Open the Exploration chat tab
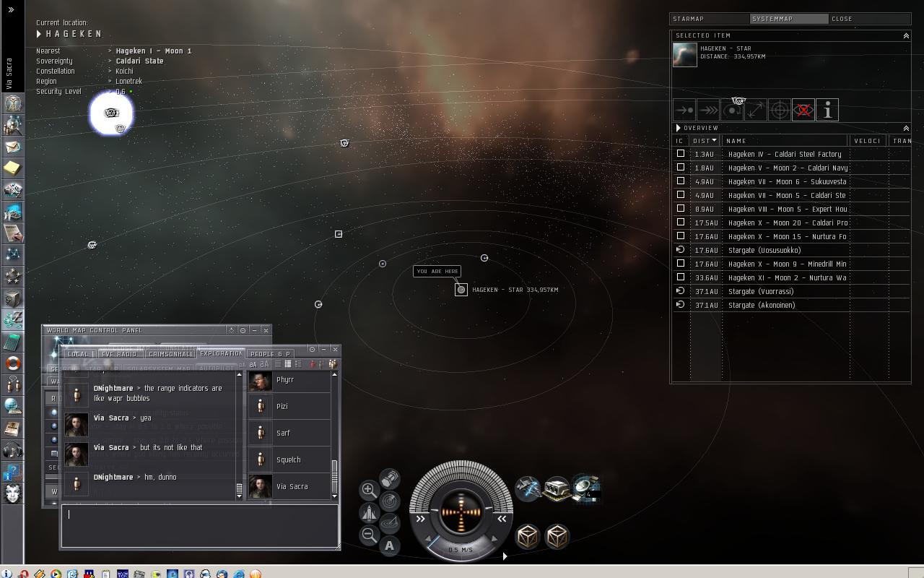Screen dimensions: 924x578 221,353
